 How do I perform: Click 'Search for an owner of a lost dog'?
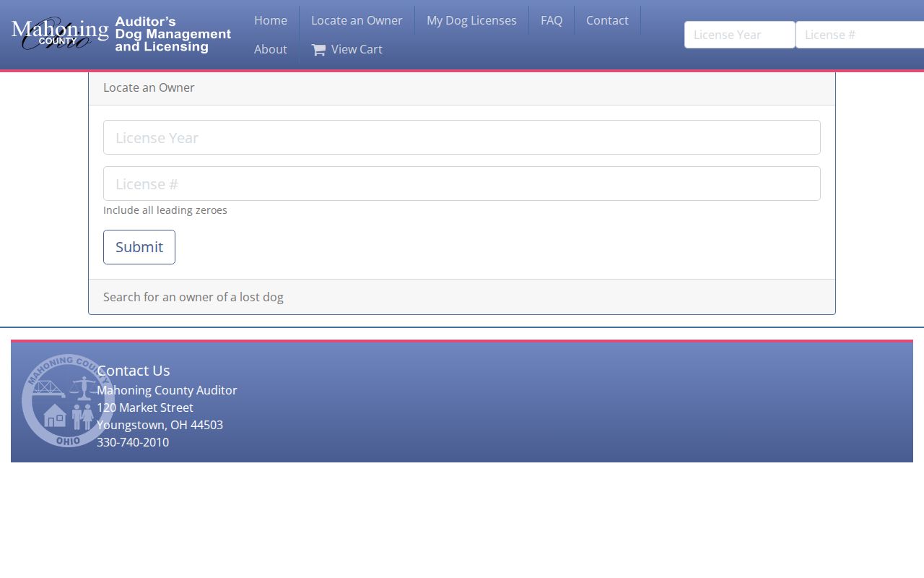(193, 297)
